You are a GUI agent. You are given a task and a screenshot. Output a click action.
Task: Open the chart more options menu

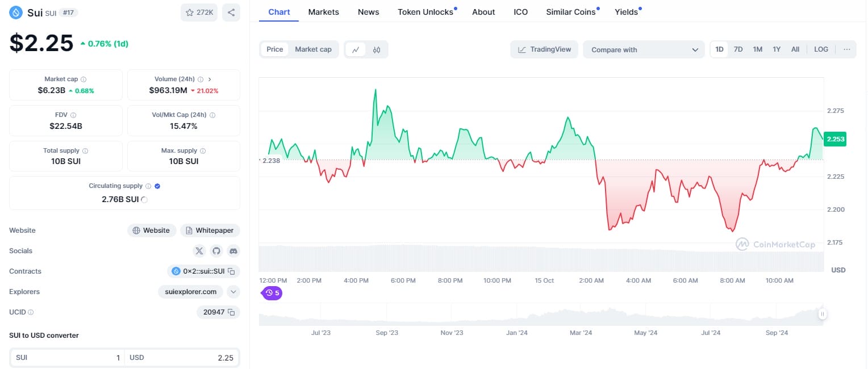pos(846,49)
